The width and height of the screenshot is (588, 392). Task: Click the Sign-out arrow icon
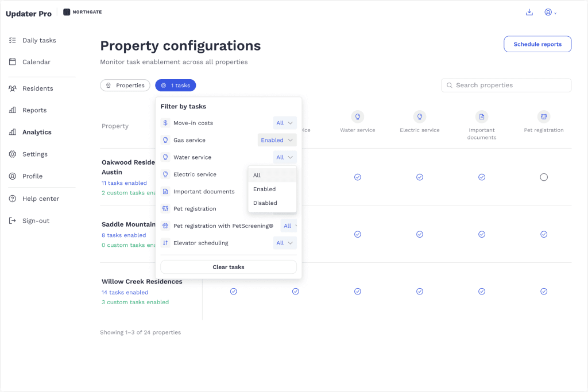(13, 221)
